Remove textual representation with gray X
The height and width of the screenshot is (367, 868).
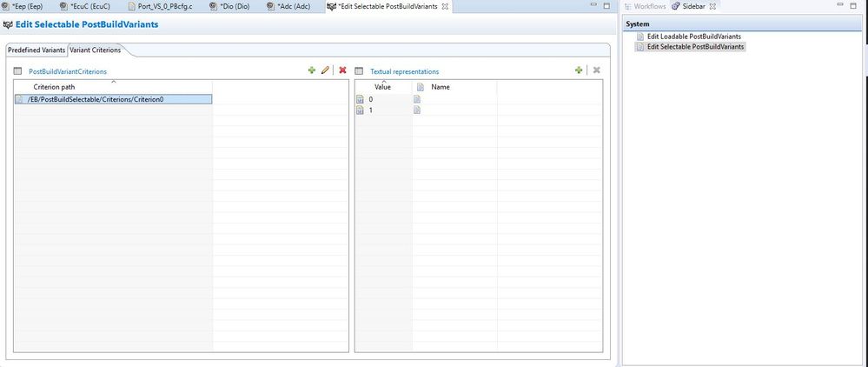pyautogui.click(x=596, y=70)
